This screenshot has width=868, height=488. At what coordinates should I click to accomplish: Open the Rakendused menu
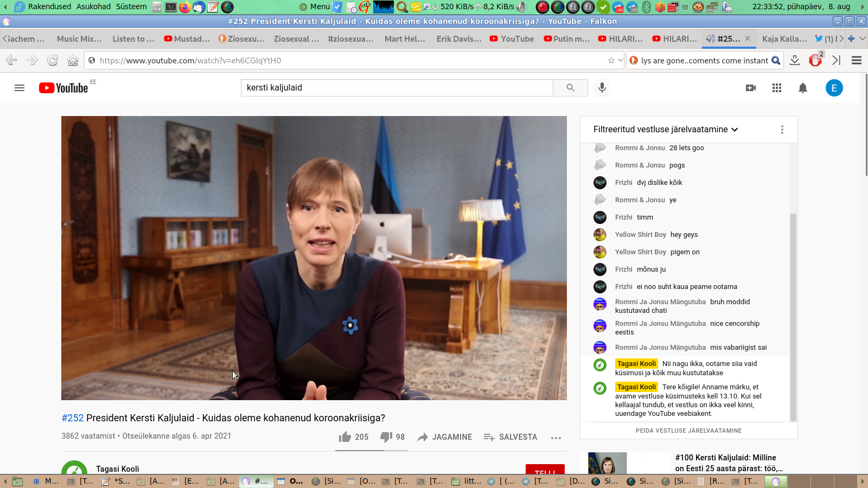pyautogui.click(x=49, y=7)
